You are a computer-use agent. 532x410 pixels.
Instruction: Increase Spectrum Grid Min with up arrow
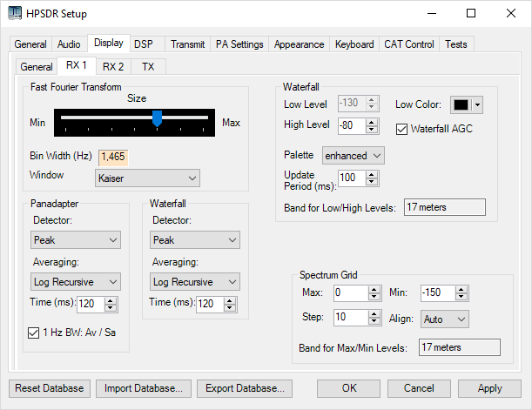pos(461,290)
